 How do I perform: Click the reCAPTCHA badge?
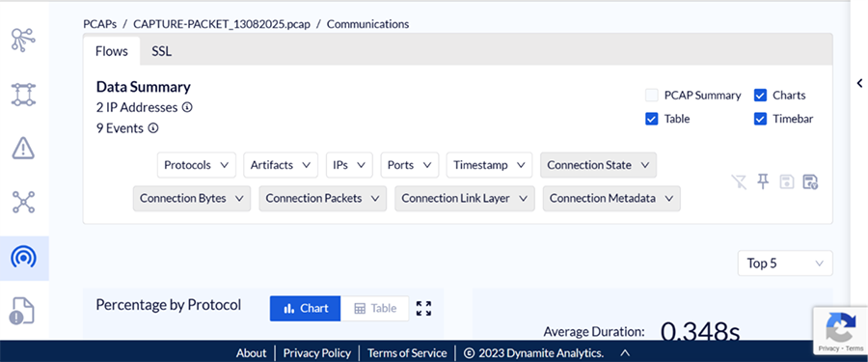point(840,330)
